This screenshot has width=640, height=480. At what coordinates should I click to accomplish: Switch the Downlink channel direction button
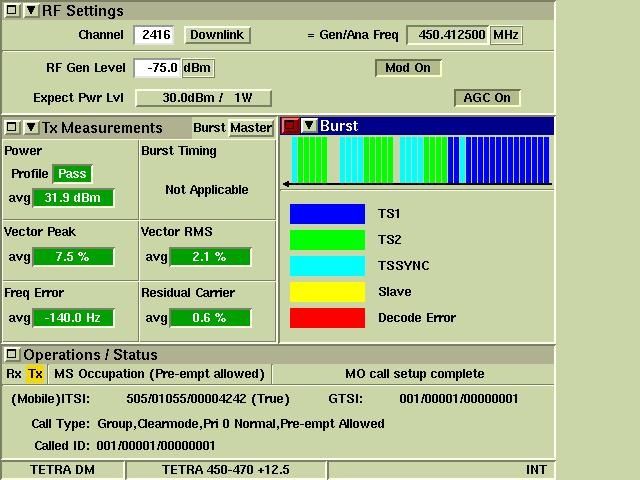[x=217, y=35]
